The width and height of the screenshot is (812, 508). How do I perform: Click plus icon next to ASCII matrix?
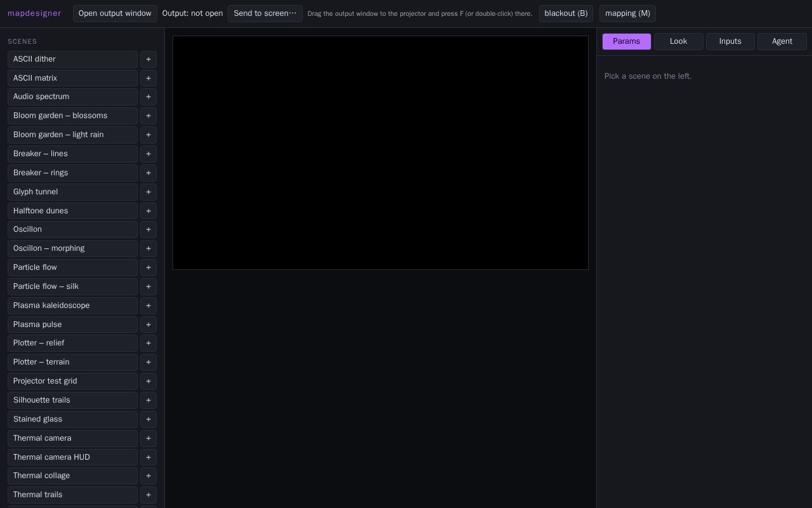[x=148, y=78]
